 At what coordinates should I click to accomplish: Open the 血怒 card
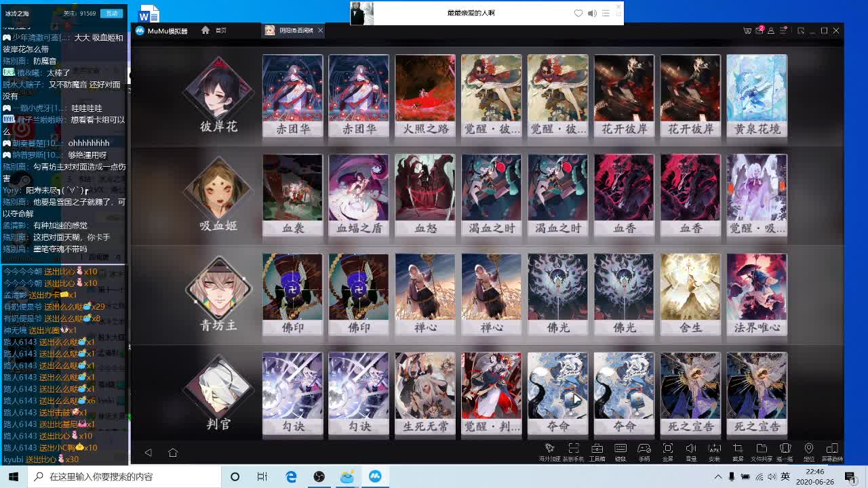point(425,195)
